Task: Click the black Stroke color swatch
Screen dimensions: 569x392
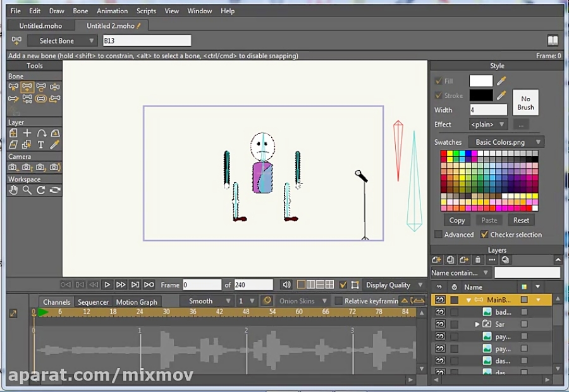Action: tap(481, 95)
